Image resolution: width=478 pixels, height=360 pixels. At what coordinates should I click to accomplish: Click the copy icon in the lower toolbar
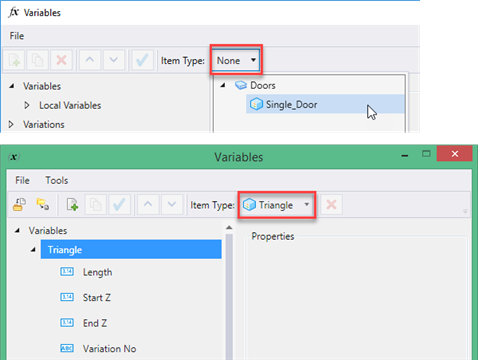(95, 204)
